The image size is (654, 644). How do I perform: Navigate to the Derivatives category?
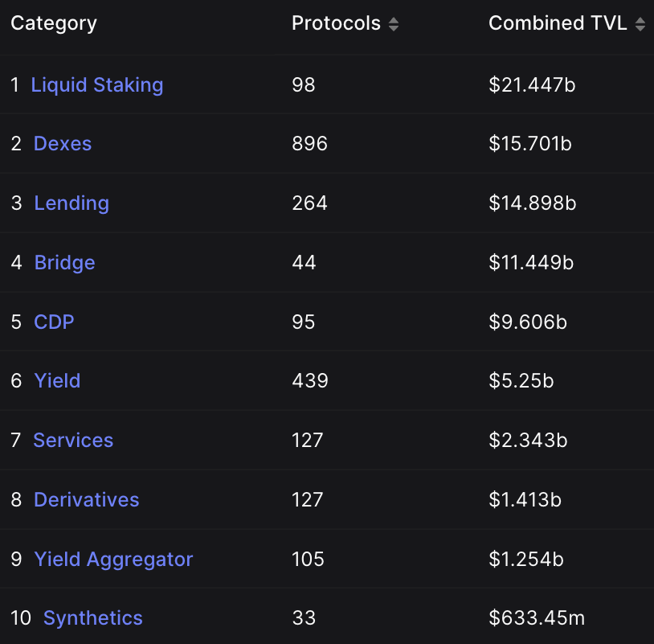tap(86, 499)
